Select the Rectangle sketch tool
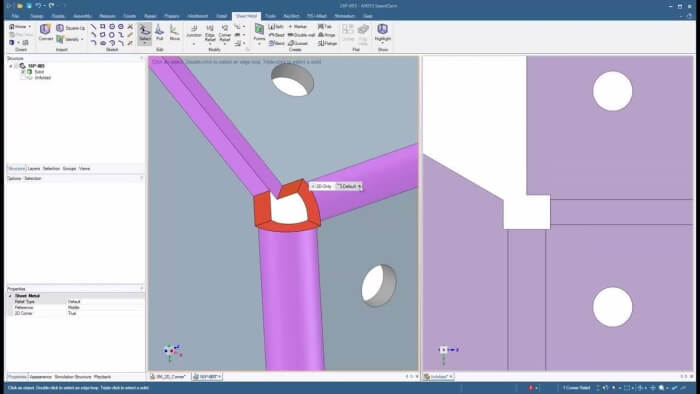700x394 pixels. coord(103,27)
